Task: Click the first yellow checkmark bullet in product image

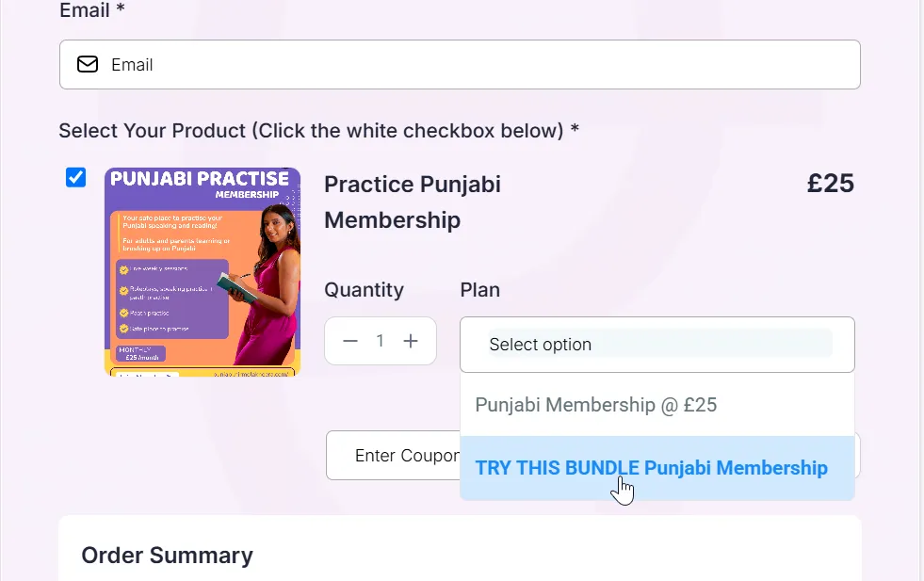Action: click(123, 270)
